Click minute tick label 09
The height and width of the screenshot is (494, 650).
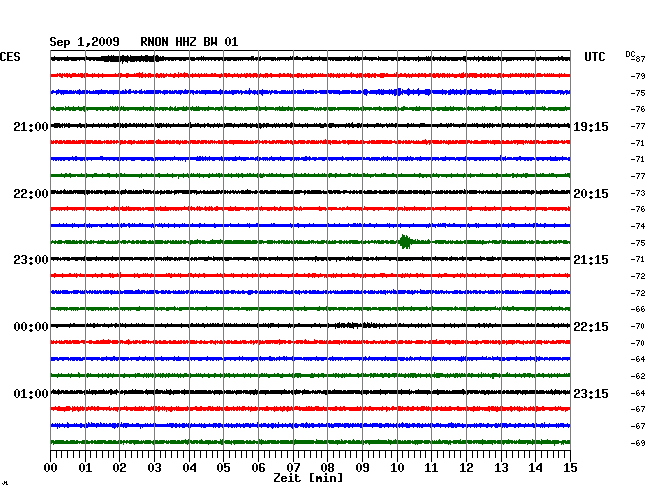tap(362, 468)
